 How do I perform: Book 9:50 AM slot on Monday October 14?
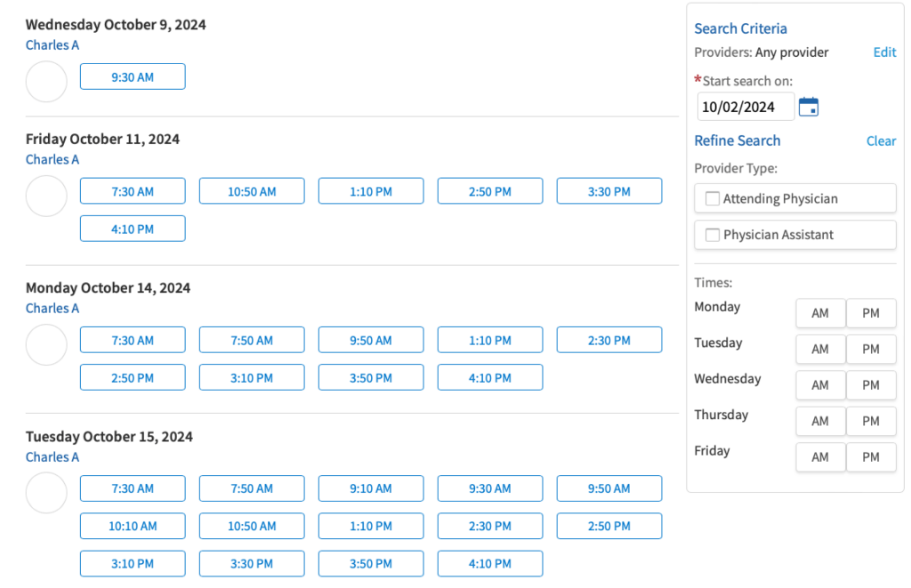[371, 341]
